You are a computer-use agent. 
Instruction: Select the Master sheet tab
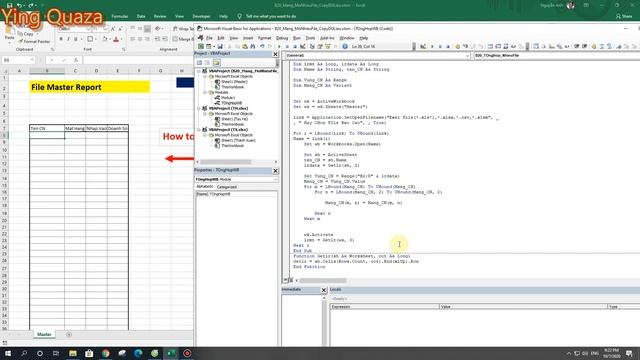tap(44, 334)
